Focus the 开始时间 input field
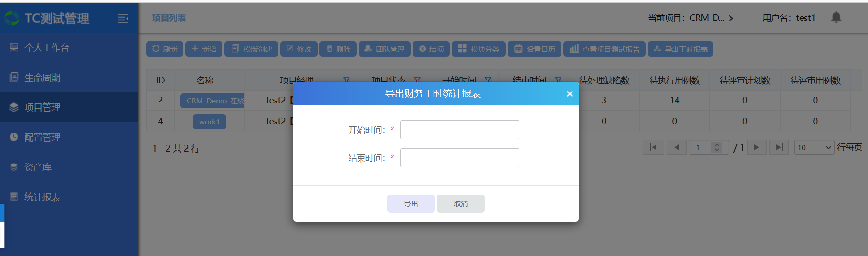The width and height of the screenshot is (868, 256). click(x=459, y=130)
